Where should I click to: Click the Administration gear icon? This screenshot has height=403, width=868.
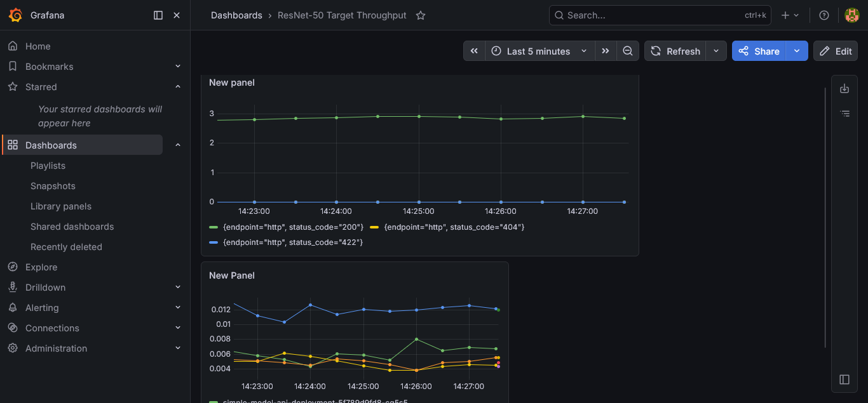coord(13,348)
